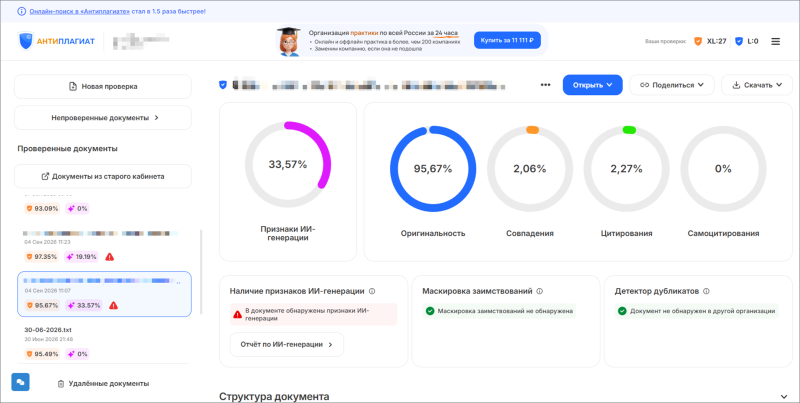Expand the Скачать dropdown
This screenshot has height=403, width=800.
point(757,85)
